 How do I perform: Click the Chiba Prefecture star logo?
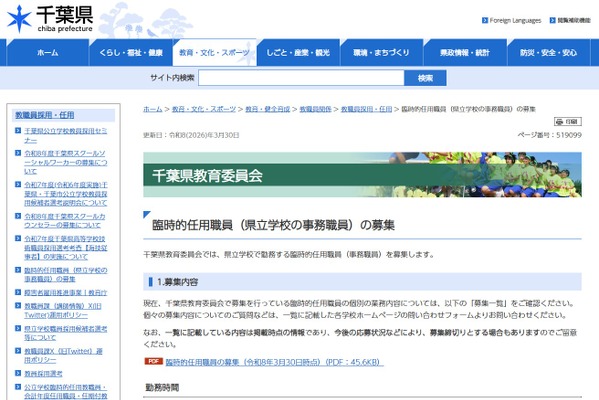19,18
